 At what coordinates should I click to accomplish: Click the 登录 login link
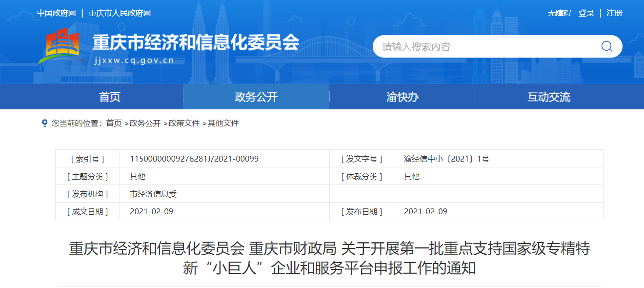point(586,13)
